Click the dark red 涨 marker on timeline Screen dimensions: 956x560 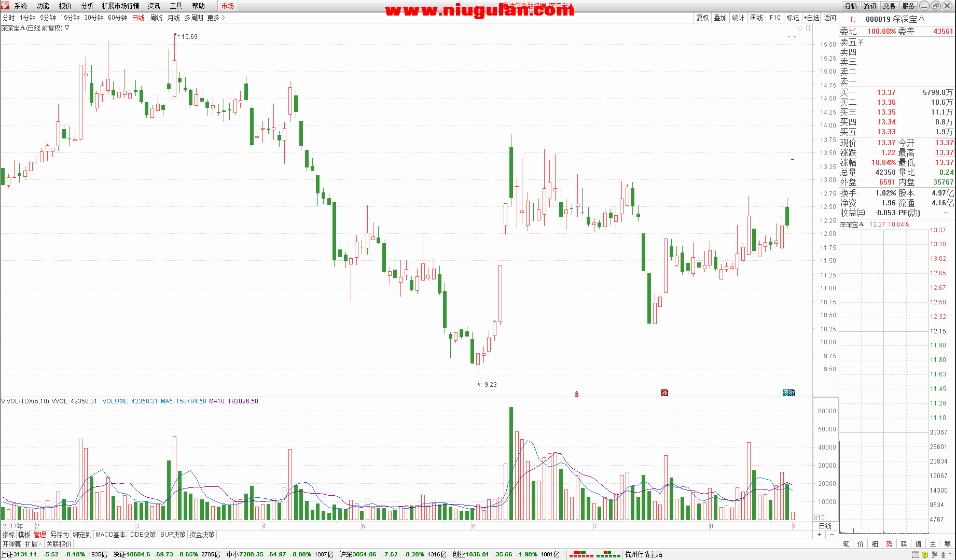point(664,393)
